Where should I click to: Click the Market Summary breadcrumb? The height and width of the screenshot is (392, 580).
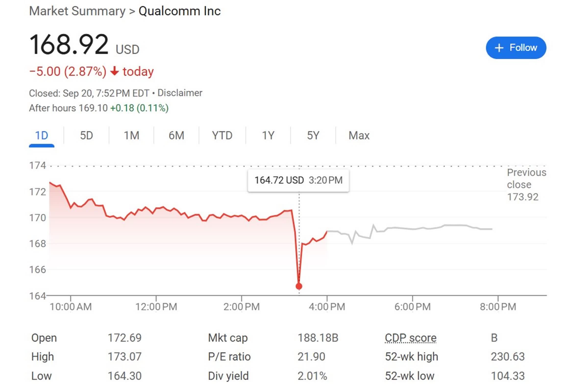click(77, 11)
